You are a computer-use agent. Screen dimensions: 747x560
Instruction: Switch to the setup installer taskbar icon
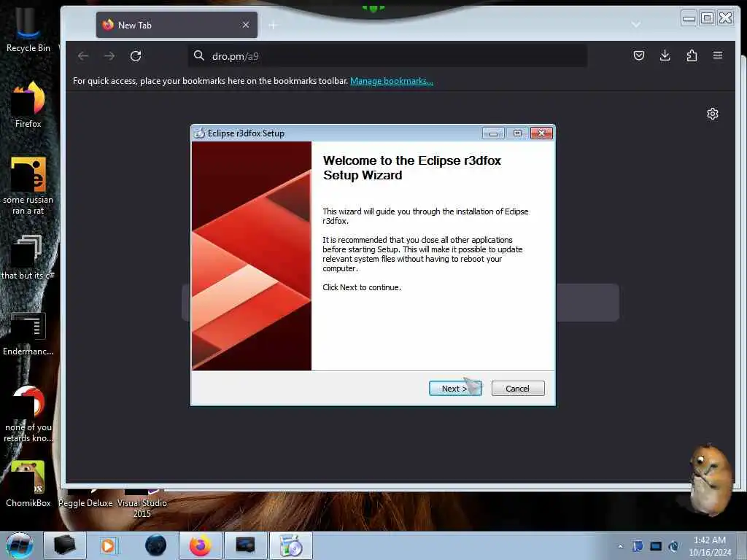[x=291, y=545]
